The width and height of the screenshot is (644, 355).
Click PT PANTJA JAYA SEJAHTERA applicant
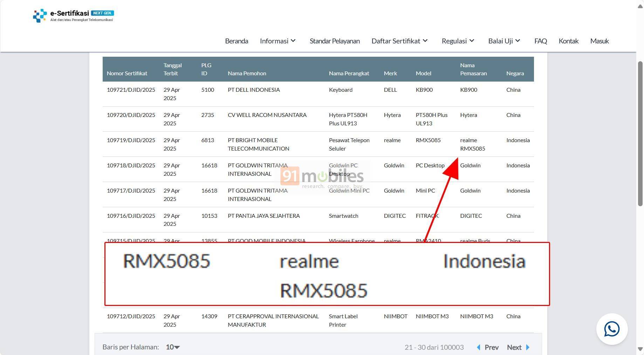pos(264,216)
